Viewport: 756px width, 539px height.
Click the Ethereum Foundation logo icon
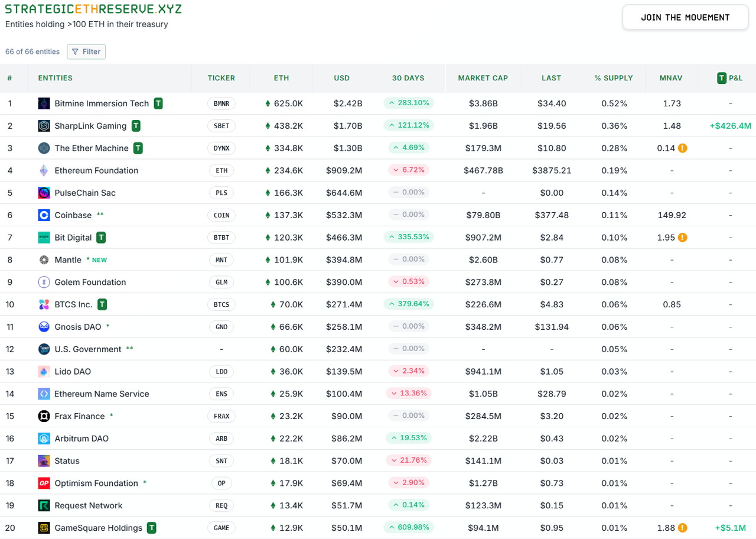click(44, 171)
